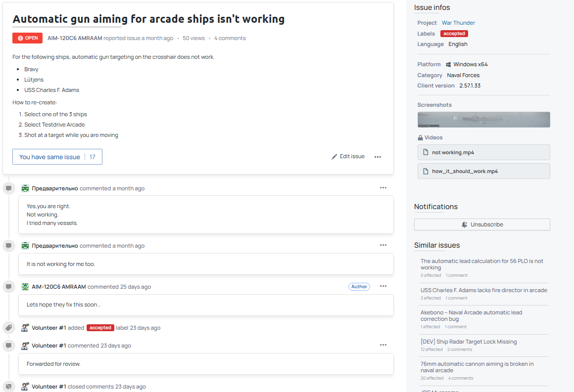Click '20 affected' under the 76mm issue
Viewport: 574px width, 392px height.
coord(432,378)
